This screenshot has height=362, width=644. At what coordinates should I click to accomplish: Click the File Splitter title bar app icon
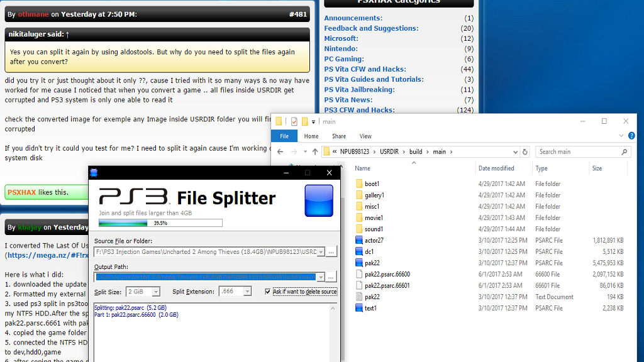point(94,173)
